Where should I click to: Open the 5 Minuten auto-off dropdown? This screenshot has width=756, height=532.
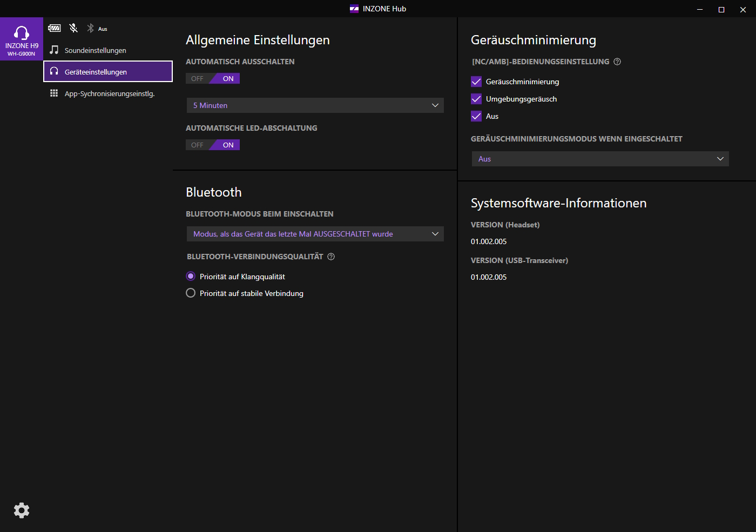(315, 105)
